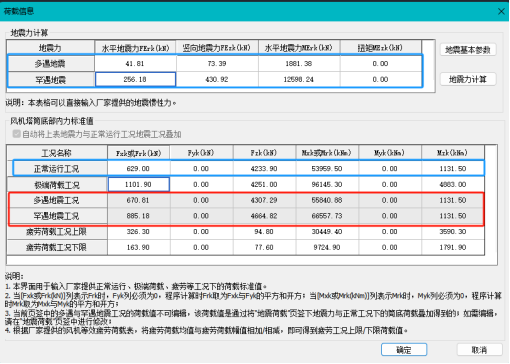
Task: Edit the 多遇地震 扭矩 cell
Action: pos(381,64)
